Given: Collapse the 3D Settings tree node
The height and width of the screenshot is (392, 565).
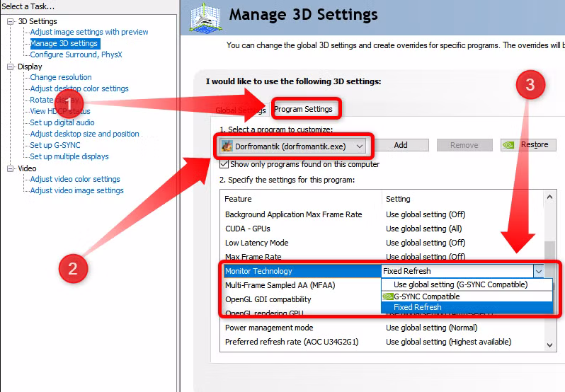Looking at the screenshot, I should point(11,21).
